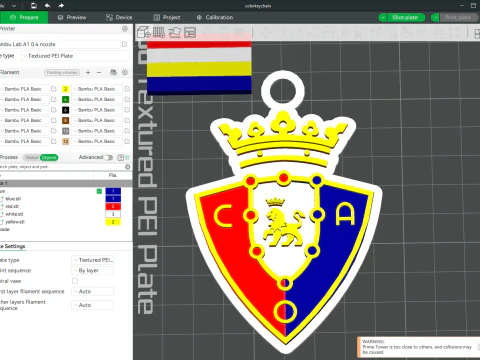Viewport: 480px width, 360px height.
Task: Open the plate type Textured PEI dropdown in settings
Action: point(93,260)
